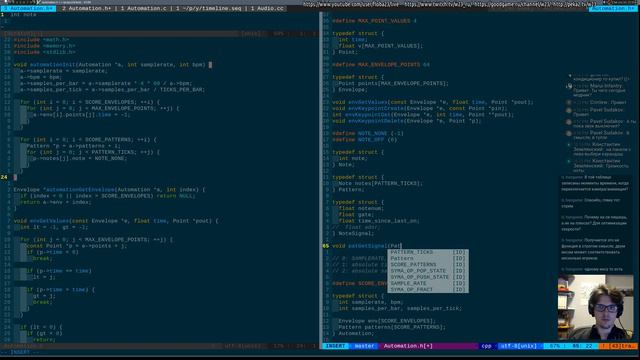Open the '1 Audio.cc' tab

pyautogui.click(x=267, y=8)
